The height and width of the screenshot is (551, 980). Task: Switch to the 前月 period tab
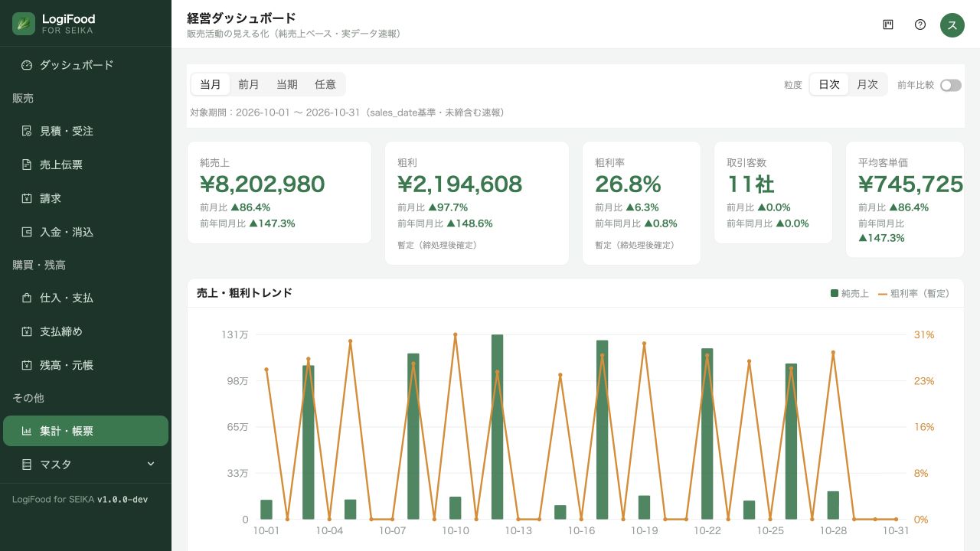coord(249,84)
